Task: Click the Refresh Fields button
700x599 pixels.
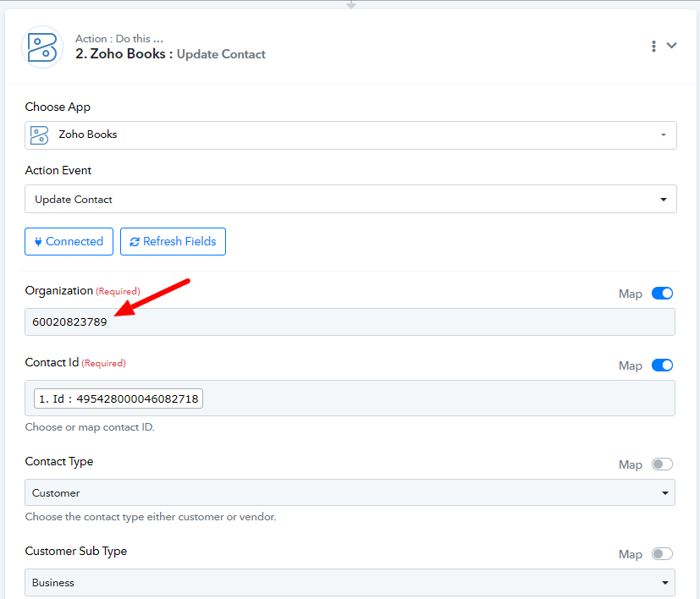Action: click(x=173, y=241)
